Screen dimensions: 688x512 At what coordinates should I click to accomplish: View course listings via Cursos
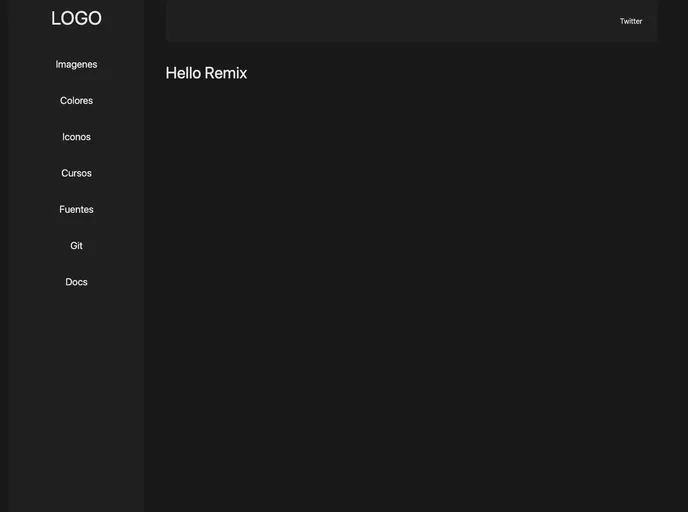coord(76,173)
